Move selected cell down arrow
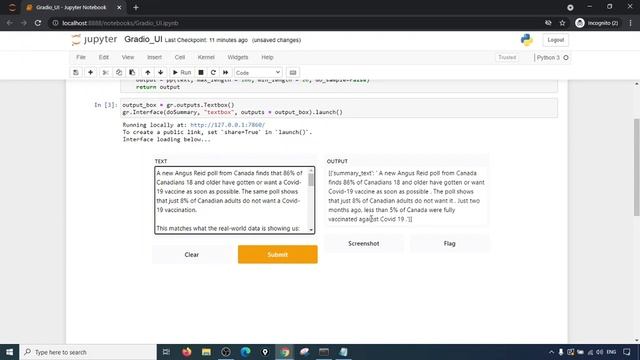This screenshot has height=360, width=640. [161, 73]
